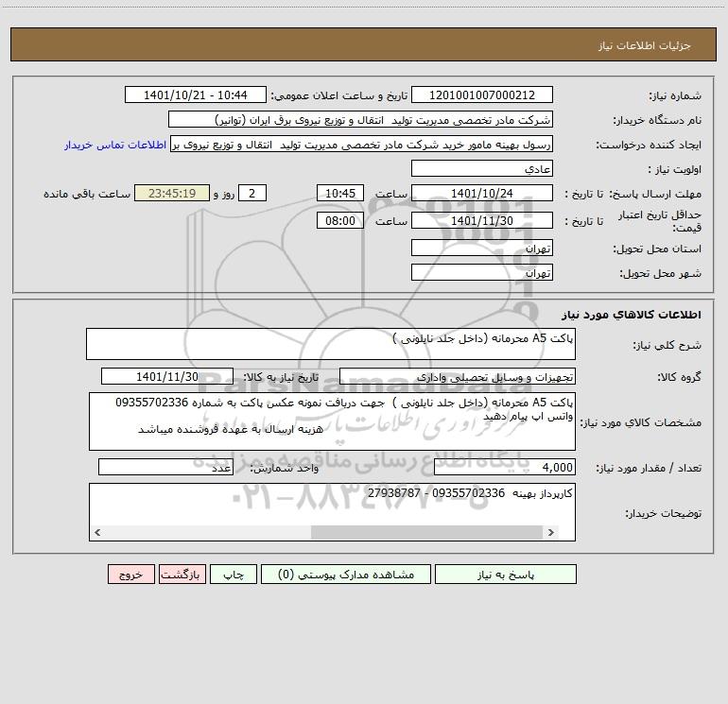728x704 pixels.
Task: Click the buyer notes text کارپرداز بهینه
Action: click(x=470, y=493)
